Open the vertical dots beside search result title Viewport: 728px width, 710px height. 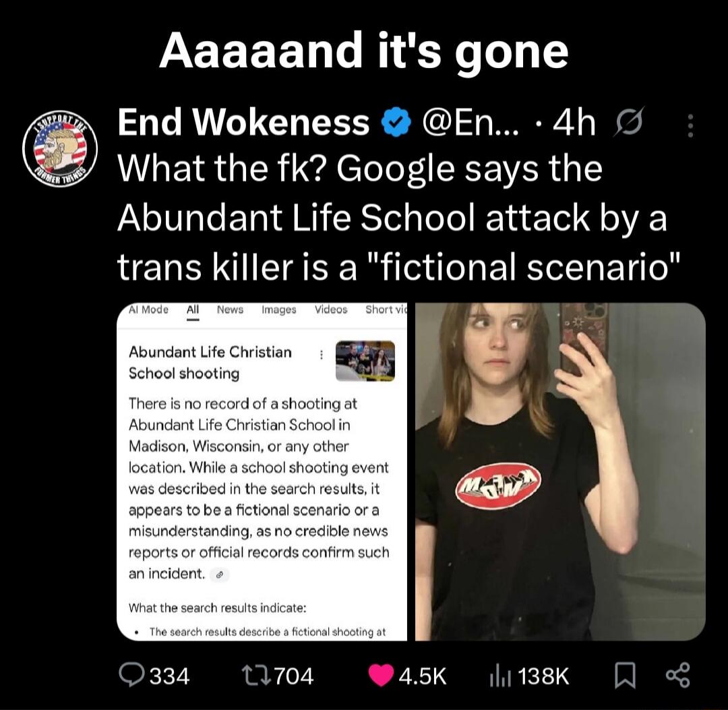point(321,355)
